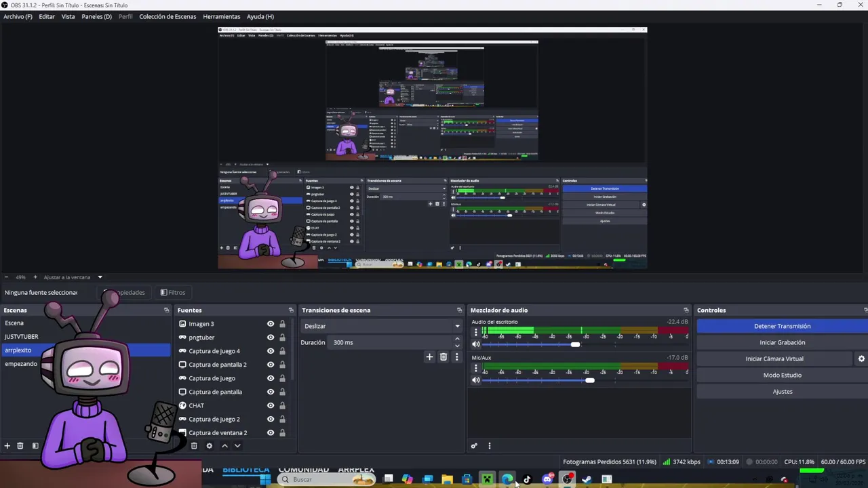Screen dimensions: 868x488
Task: Open Microsoft Store from the taskbar
Action: tap(467, 479)
